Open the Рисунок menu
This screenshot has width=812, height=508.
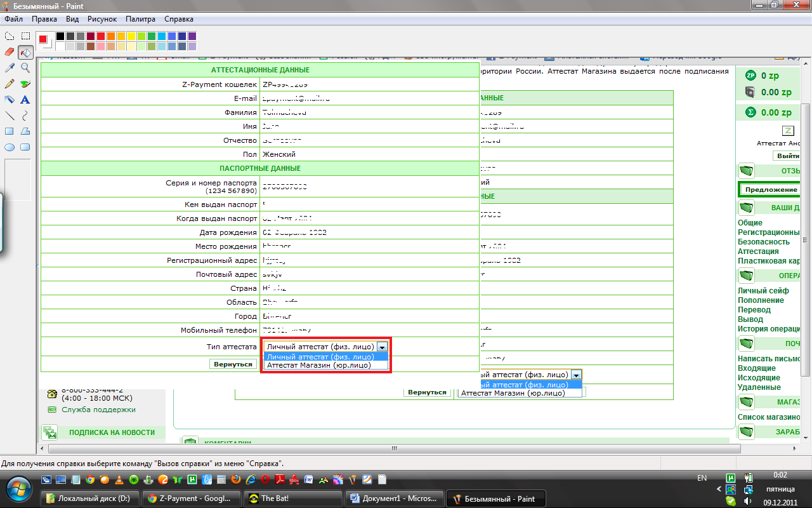pyautogui.click(x=102, y=19)
